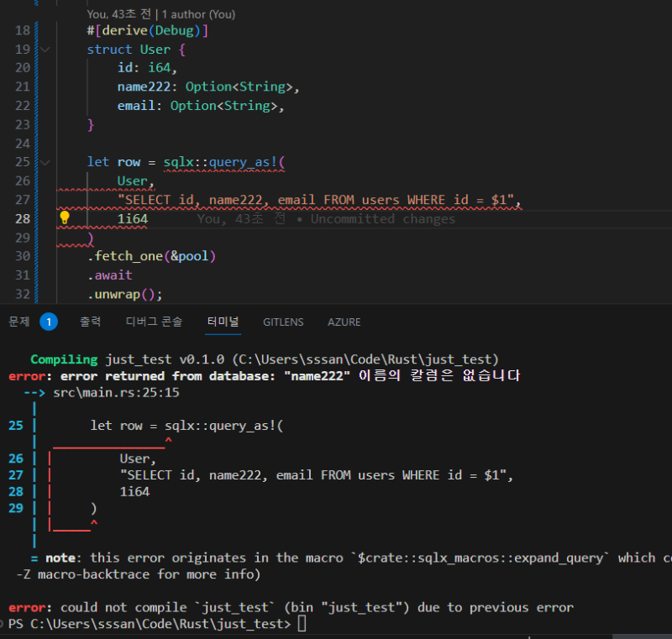Open the AZURE panel tab
The width and height of the screenshot is (672, 639).
(344, 322)
